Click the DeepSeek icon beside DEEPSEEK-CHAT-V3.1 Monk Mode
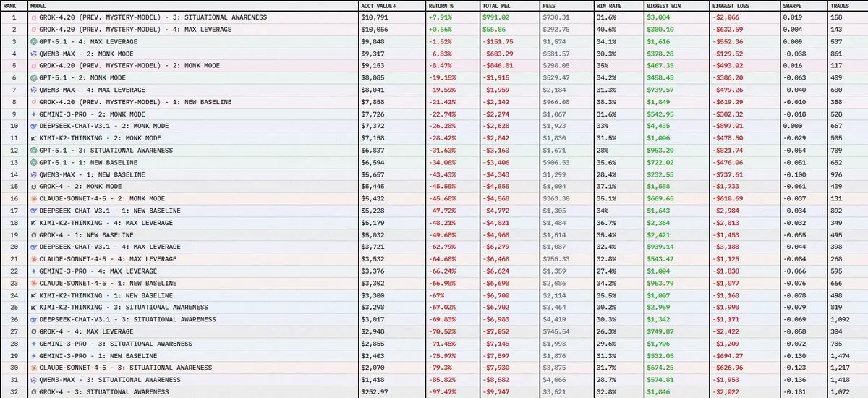This screenshot has width=868, height=398. 35,126
